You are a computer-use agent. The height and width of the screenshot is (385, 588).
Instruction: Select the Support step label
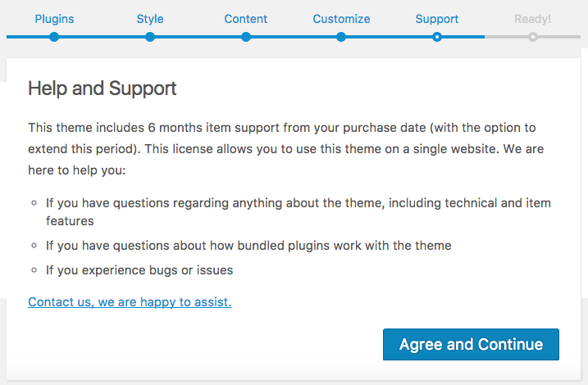click(x=437, y=19)
